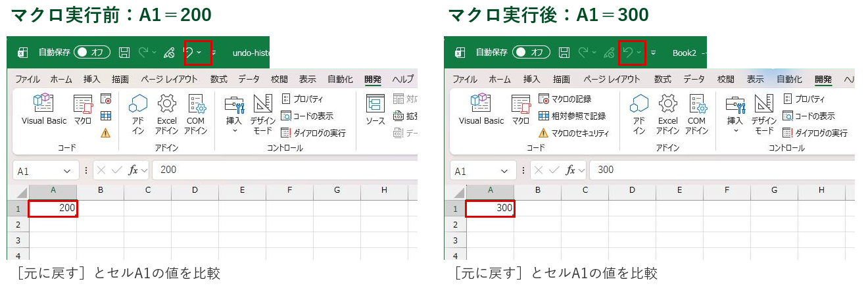Toggle デザインモード in right Excel window

click(x=764, y=114)
